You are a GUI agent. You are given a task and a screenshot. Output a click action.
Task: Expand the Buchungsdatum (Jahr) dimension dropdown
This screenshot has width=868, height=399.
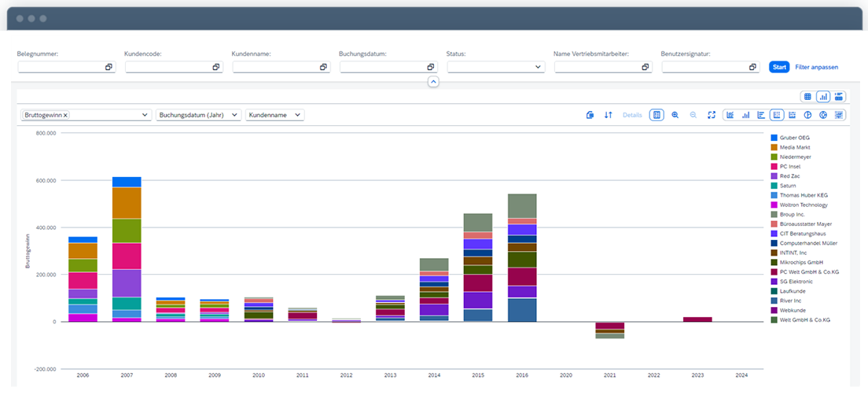click(234, 115)
